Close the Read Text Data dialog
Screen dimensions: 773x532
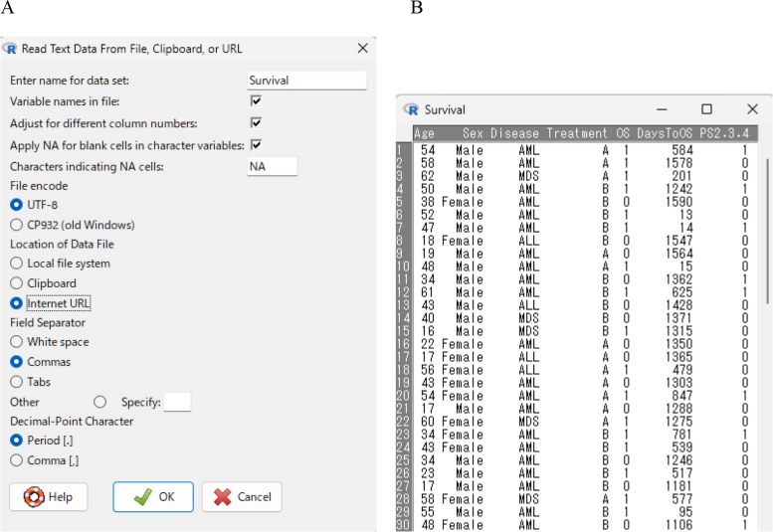pyautogui.click(x=363, y=49)
